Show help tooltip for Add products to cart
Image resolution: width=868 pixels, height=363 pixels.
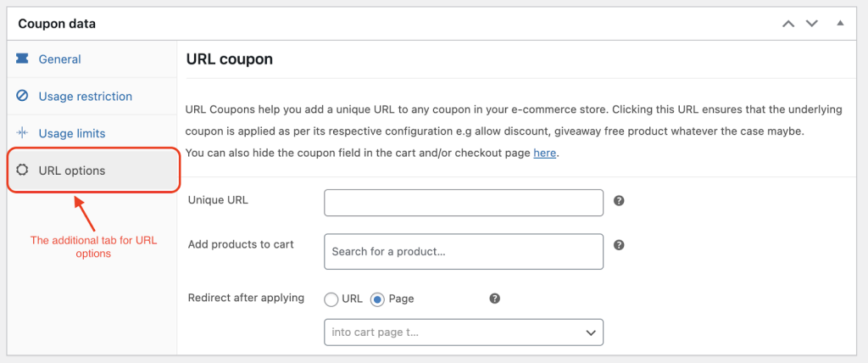pyautogui.click(x=620, y=245)
